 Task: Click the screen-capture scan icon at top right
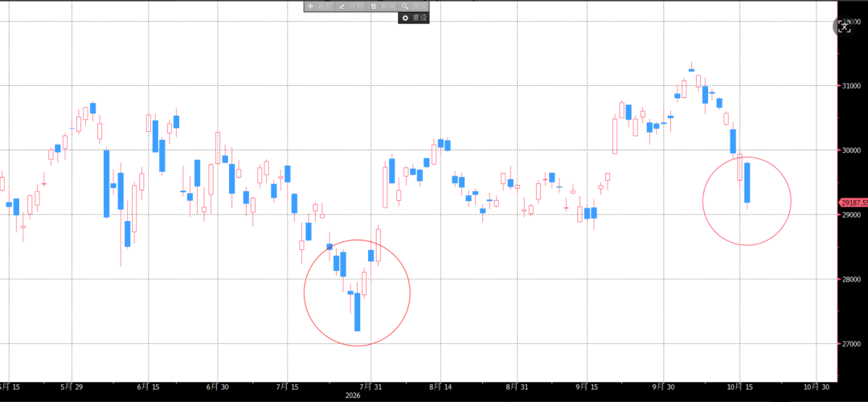click(845, 26)
